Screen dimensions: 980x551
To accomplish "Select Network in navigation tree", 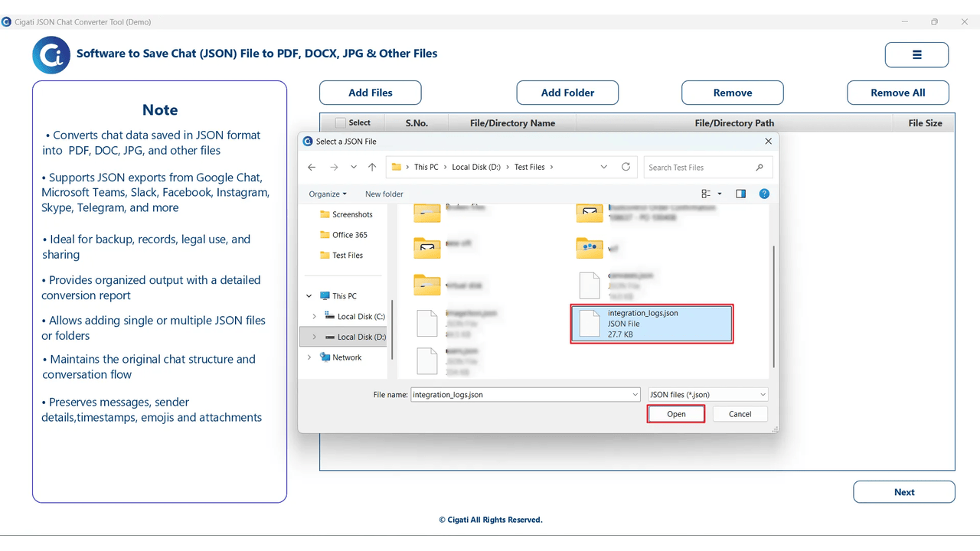I will coord(341,357).
